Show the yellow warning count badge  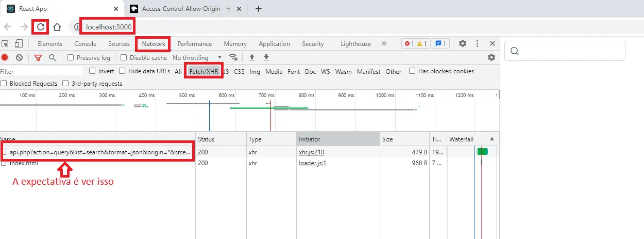[x=421, y=44]
